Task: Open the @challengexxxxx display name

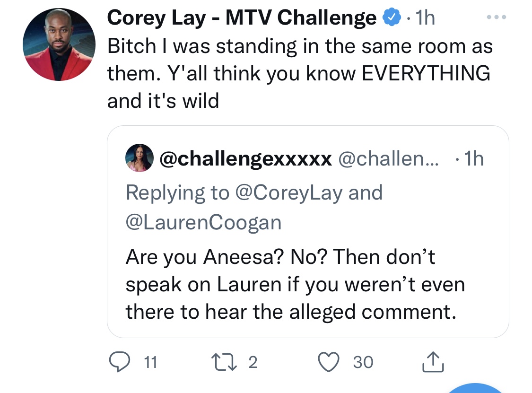Action: [x=246, y=159]
